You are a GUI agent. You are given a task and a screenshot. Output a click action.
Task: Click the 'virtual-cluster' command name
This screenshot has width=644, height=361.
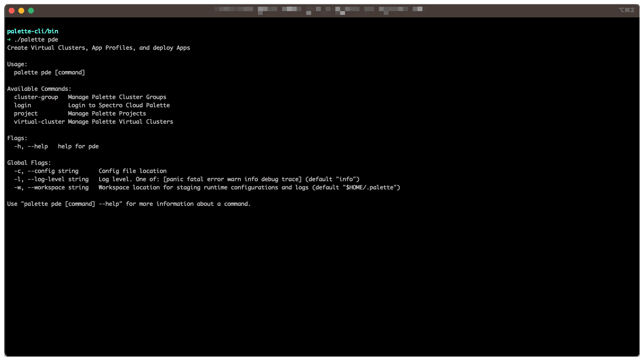[39, 122]
